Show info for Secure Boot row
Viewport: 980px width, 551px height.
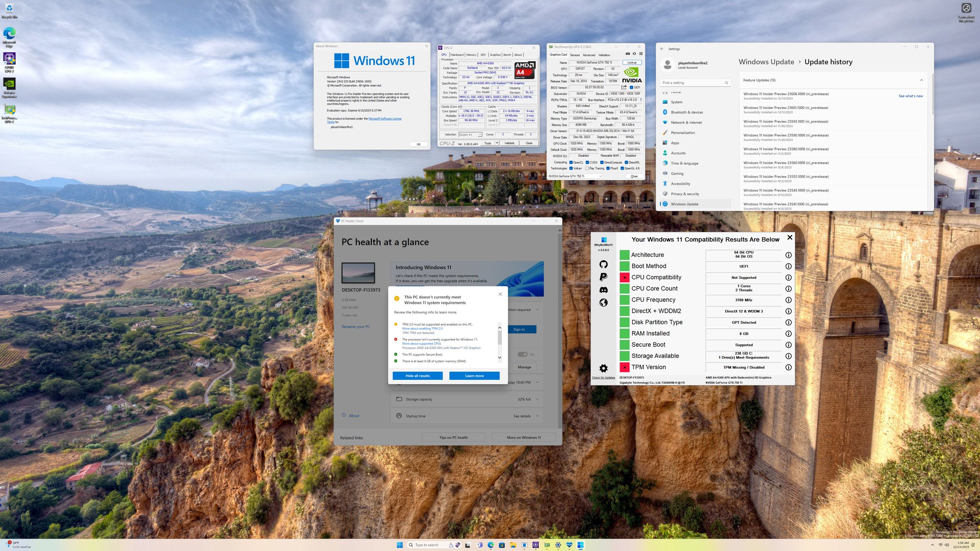point(788,345)
